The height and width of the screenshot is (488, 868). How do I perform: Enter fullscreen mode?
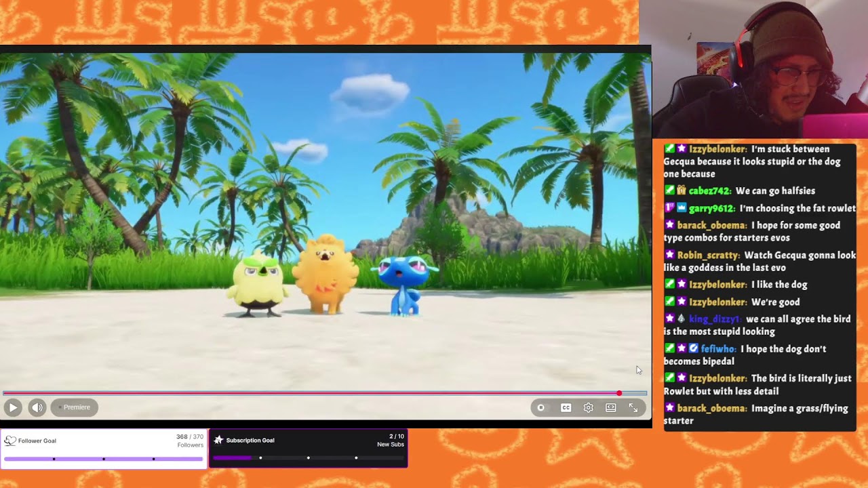tap(633, 407)
